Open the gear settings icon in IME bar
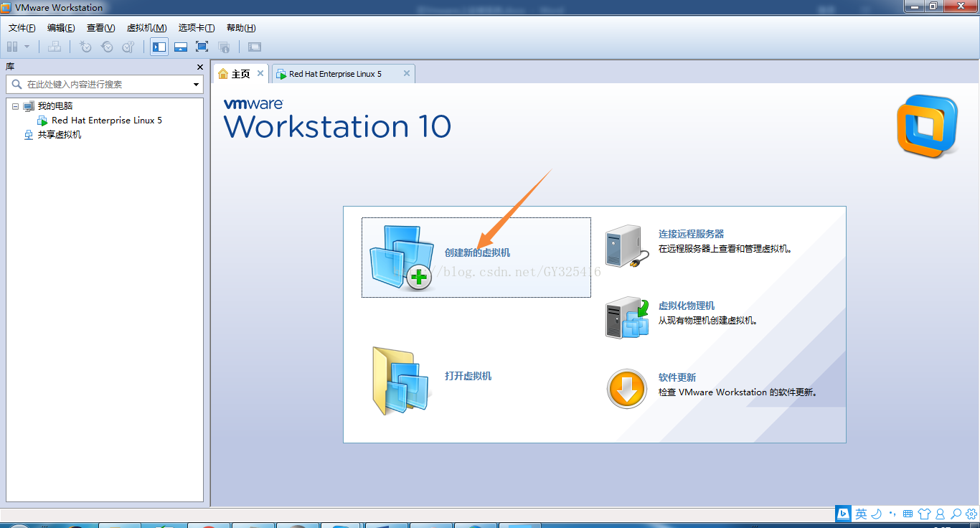This screenshot has width=980, height=528. [971, 514]
